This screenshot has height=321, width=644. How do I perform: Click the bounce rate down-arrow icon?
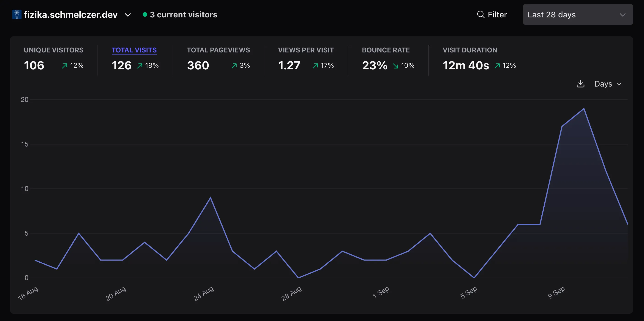[396, 66]
